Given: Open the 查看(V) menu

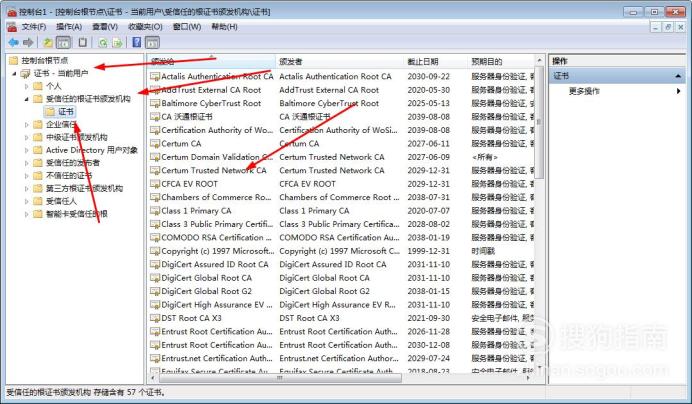Looking at the screenshot, I should point(105,27).
